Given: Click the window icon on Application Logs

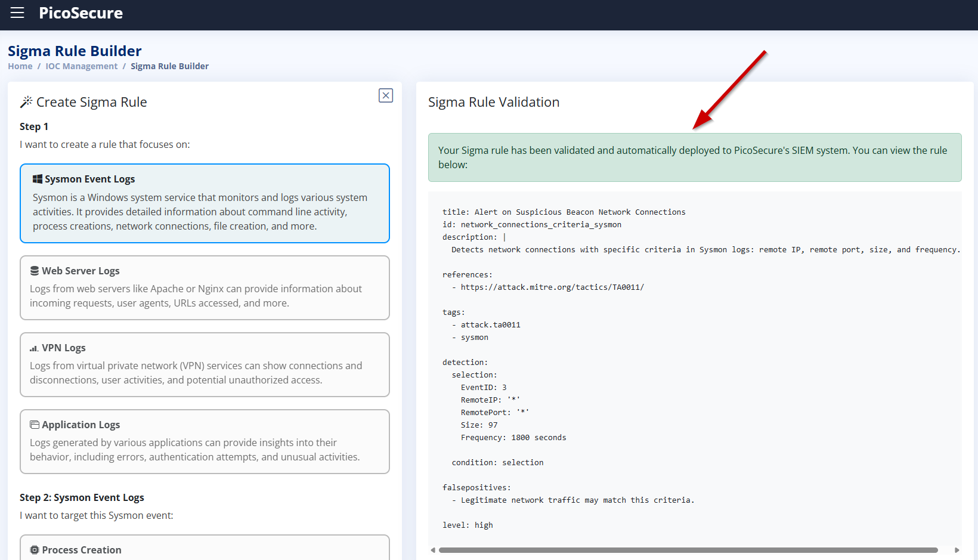Looking at the screenshot, I should [35, 425].
